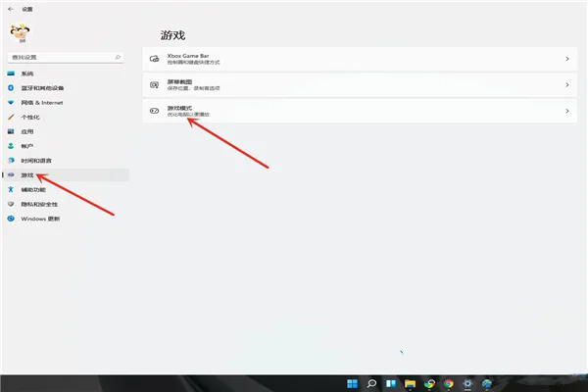Image resolution: width=588 pixels, height=392 pixels.
Task: Open the Xbox Game Bar settings row
Action: 360,59
